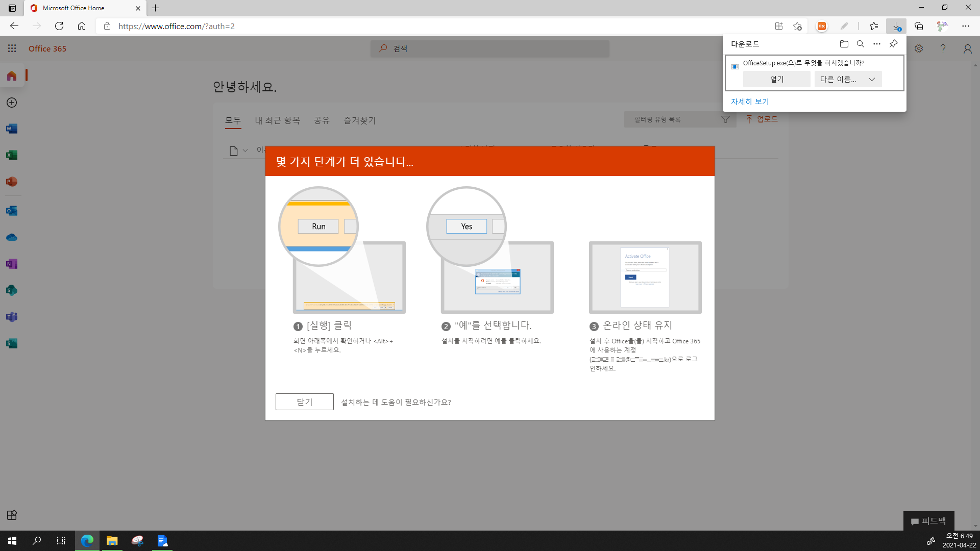Open a new browser tab
The height and width of the screenshot is (551, 980).
pyautogui.click(x=156, y=8)
